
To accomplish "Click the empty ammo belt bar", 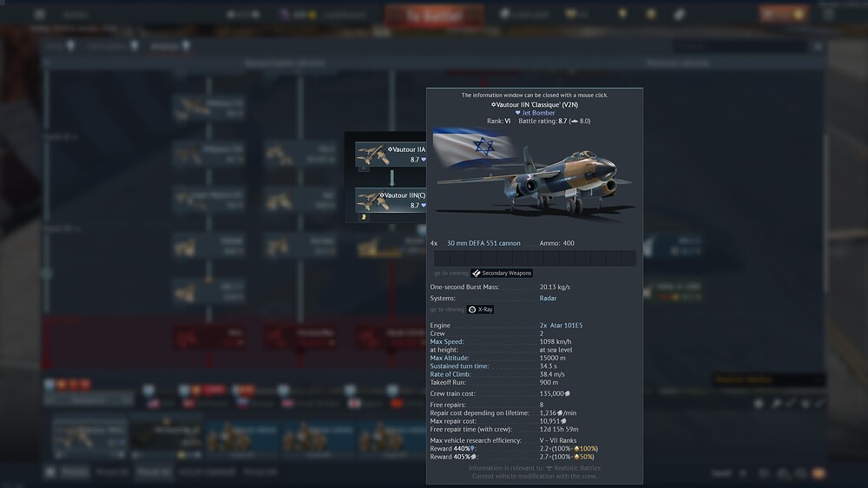I will click(535, 258).
